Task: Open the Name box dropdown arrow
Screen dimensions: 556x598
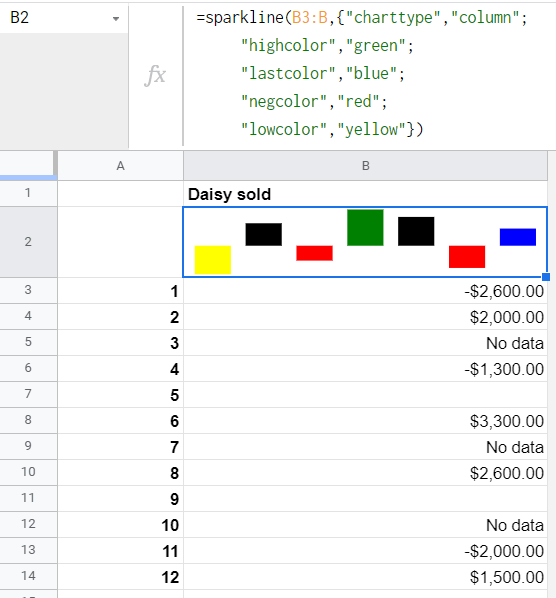Action: (x=116, y=18)
